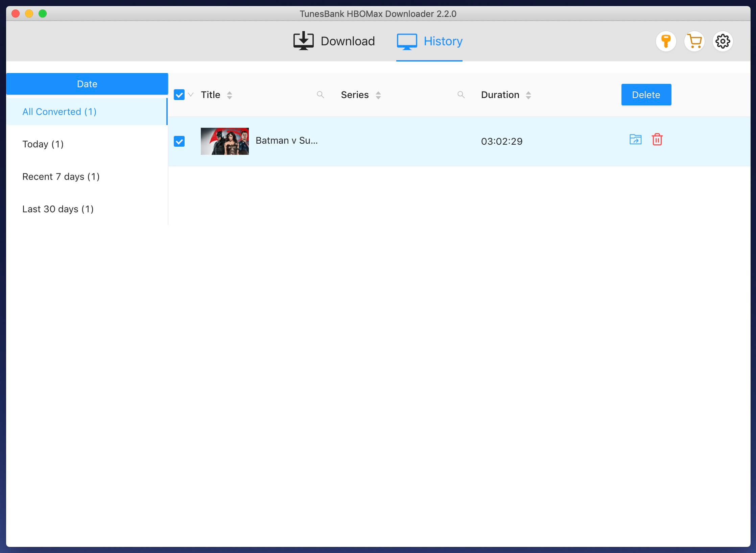Screen dimensions: 756x553
Task: Expand the selection dropdown arrow beside header checkbox
Action: coord(191,95)
